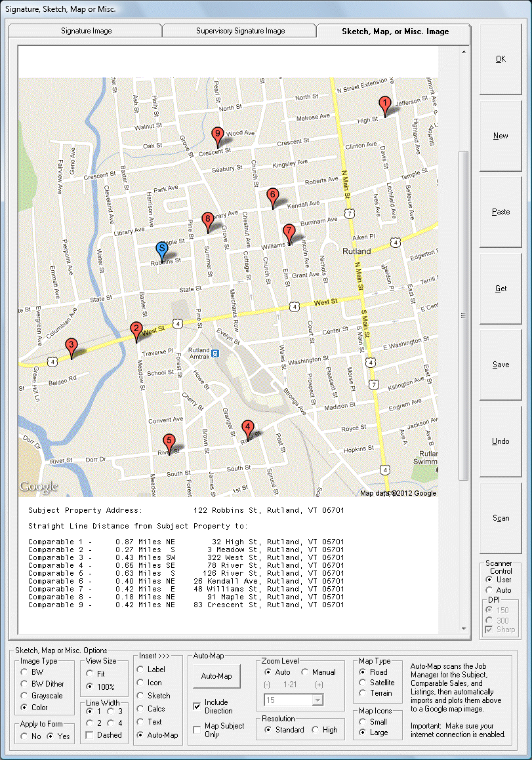Image resolution: width=532 pixels, height=760 pixels.
Task: Select Apply to Form Yes
Action: tap(58, 736)
